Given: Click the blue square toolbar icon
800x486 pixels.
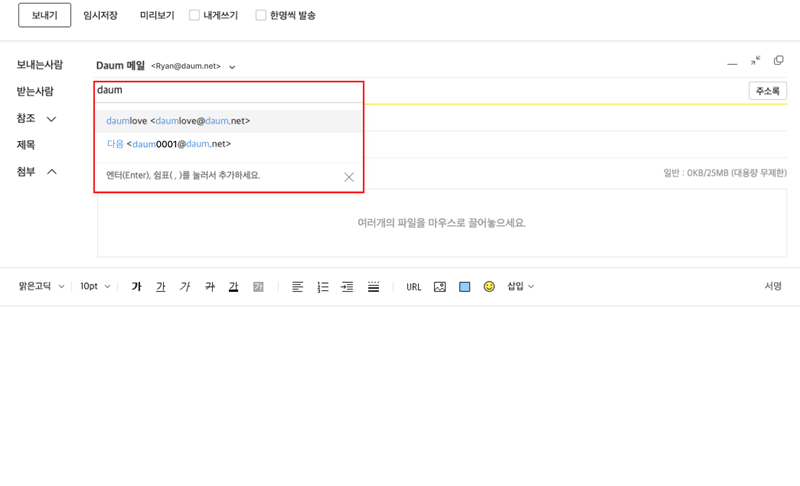Looking at the screenshot, I should (465, 287).
